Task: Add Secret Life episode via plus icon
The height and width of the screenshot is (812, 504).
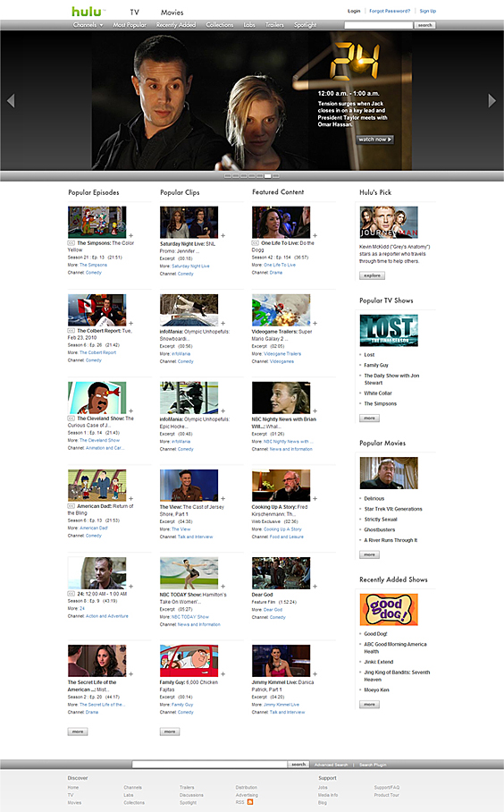Action: [131, 674]
